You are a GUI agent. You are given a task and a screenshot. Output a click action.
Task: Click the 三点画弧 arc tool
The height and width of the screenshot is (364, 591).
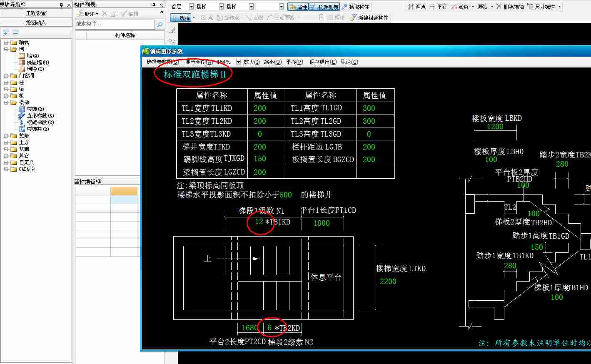point(280,18)
